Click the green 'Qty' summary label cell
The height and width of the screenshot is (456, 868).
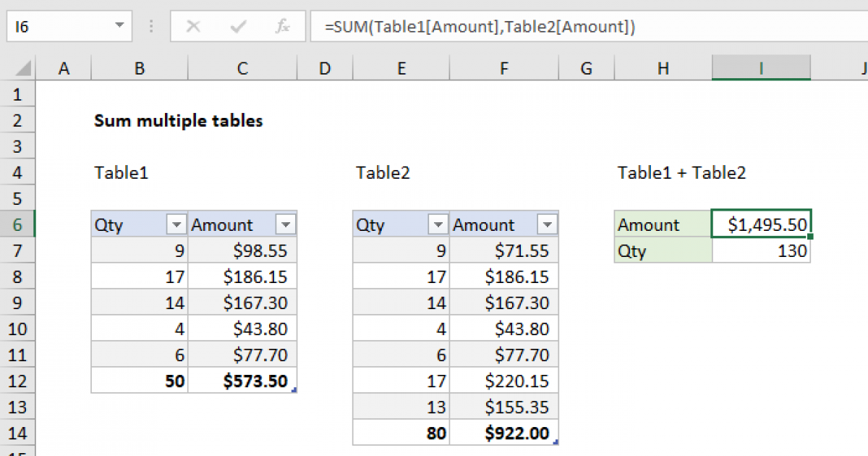[663, 251]
